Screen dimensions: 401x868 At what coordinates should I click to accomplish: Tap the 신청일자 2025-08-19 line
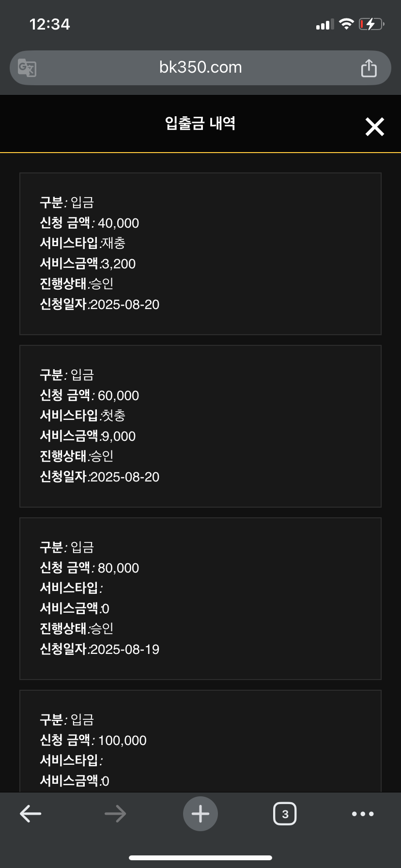pyautogui.click(x=99, y=649)
